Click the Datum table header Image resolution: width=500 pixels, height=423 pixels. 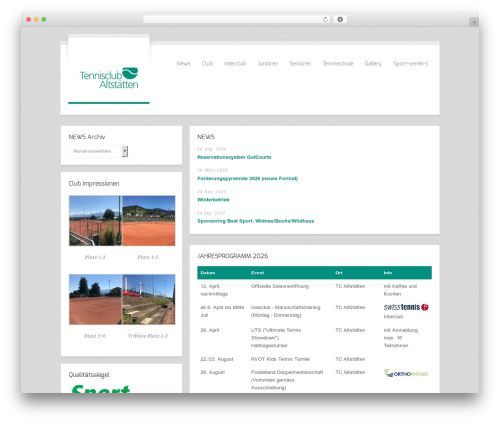pos(208,273)
